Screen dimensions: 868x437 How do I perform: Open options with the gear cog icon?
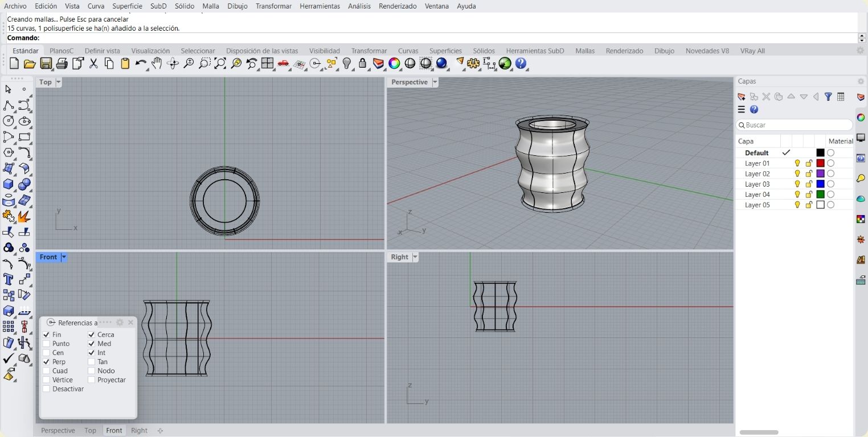(x=473, y=64)
